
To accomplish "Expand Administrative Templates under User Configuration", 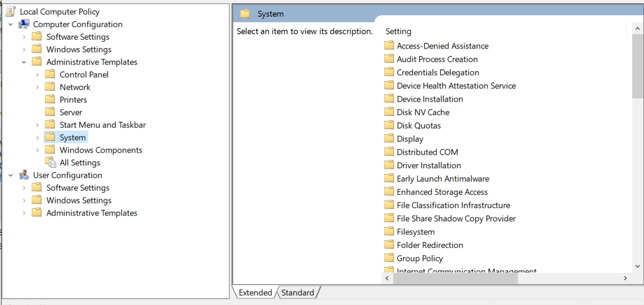I will [x=24, y=213].
